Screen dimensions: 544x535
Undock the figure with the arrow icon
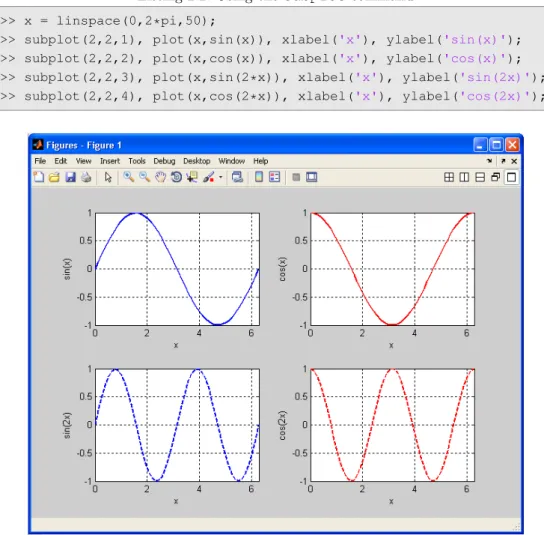[503, 161]
